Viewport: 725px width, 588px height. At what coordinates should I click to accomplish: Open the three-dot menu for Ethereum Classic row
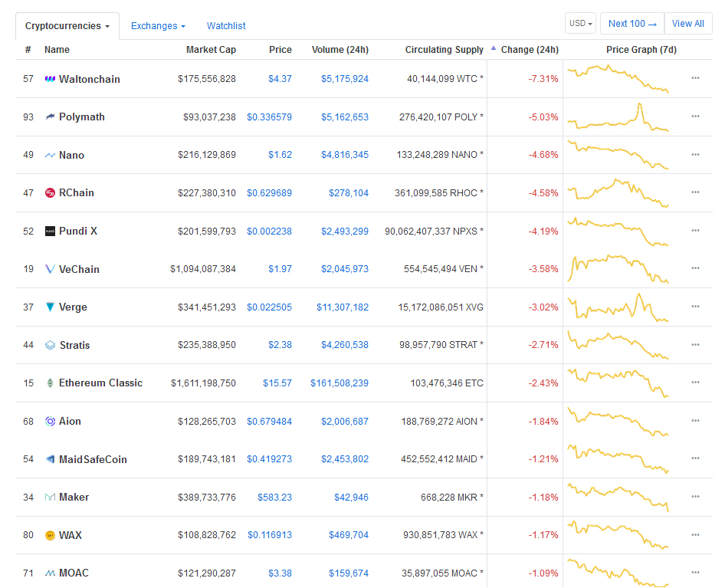[x=695, y=382]
